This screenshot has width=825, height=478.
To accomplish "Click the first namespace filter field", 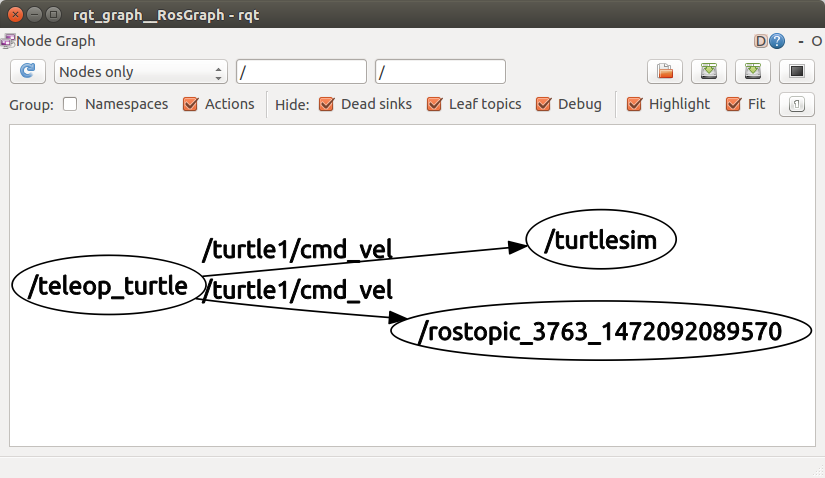I will coord(301,72).
